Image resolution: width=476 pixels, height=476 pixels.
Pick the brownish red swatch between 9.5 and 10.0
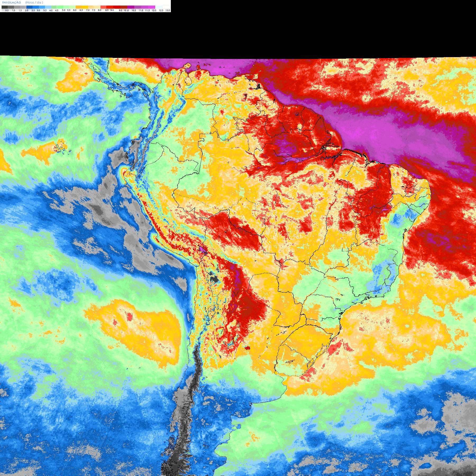(124, 7)
